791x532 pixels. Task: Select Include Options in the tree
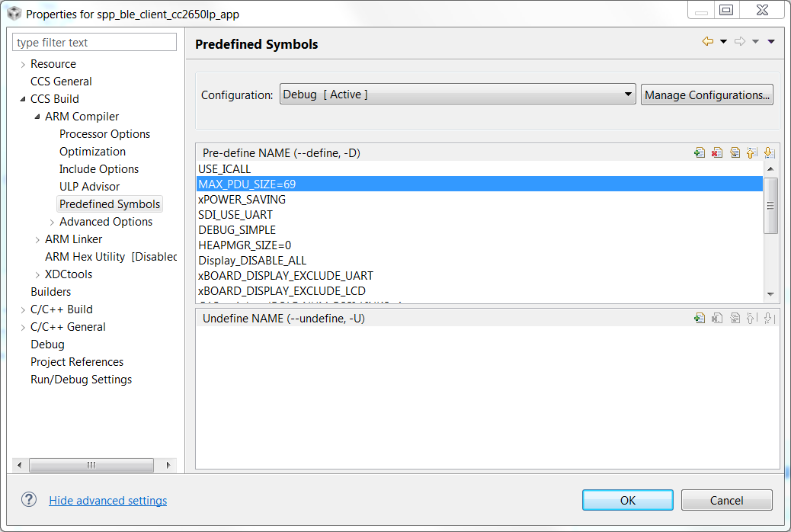pos(99,169)
